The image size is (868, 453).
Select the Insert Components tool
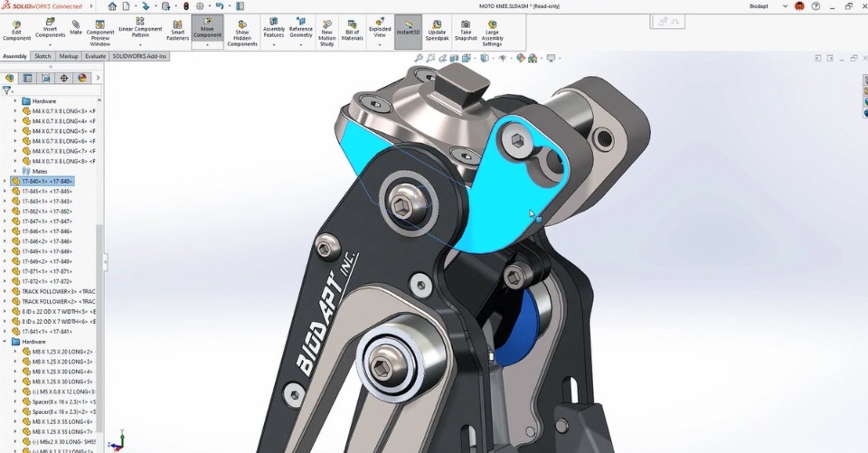coord(50,28)
